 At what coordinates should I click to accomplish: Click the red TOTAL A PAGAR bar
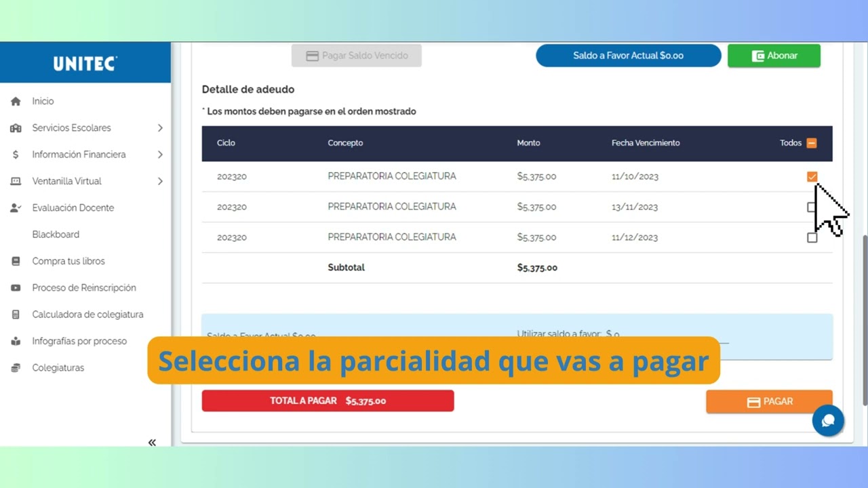tap(328, 401)
